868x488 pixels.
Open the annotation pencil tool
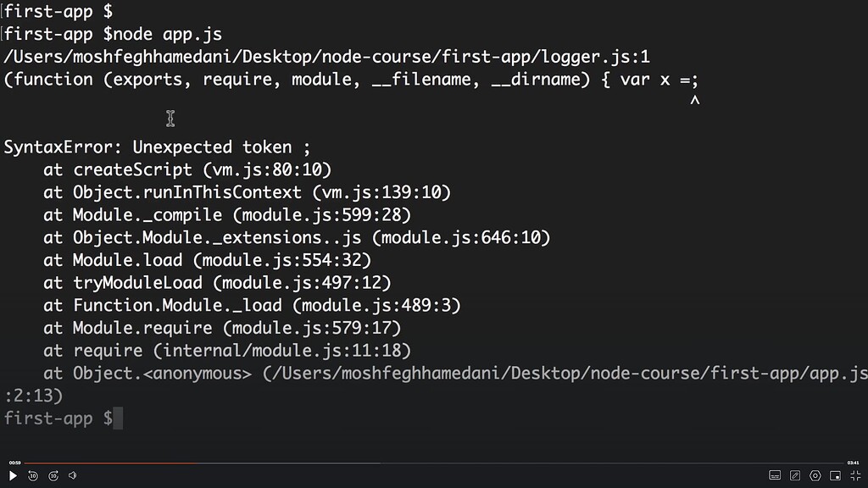795,475
